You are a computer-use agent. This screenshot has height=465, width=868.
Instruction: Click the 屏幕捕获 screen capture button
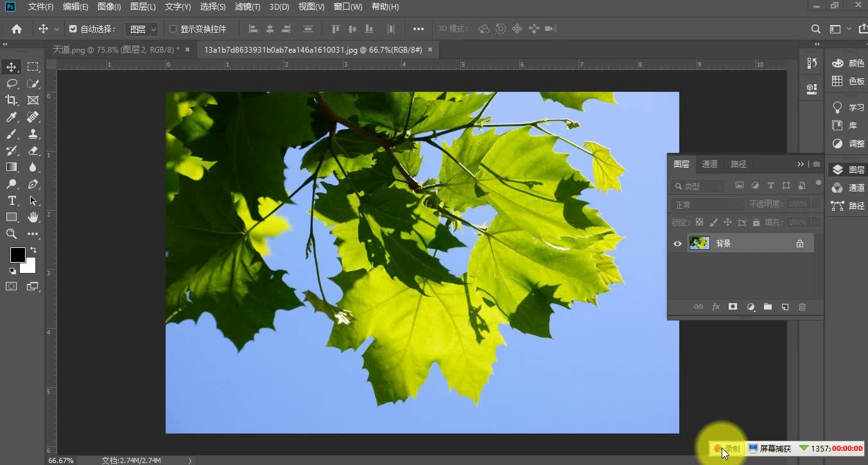770,448
